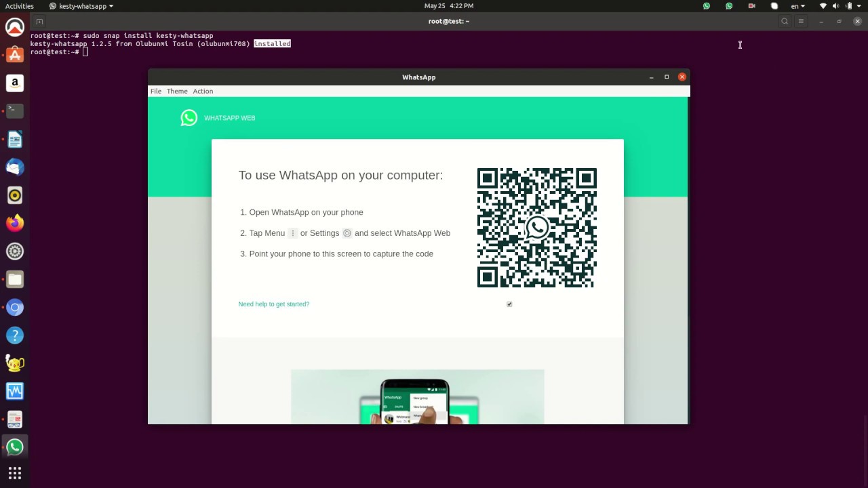Click the three-dot Menu icon in step 2

tap(293, 233)
